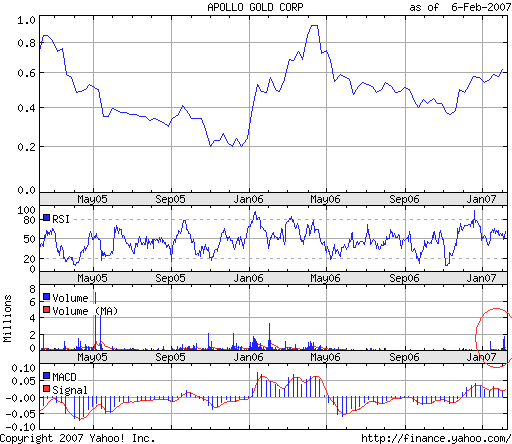Viewport: 512px width, 444px height.
Task: Click the '-0.05' MACD axis label
Action: (x=21, y=414)
